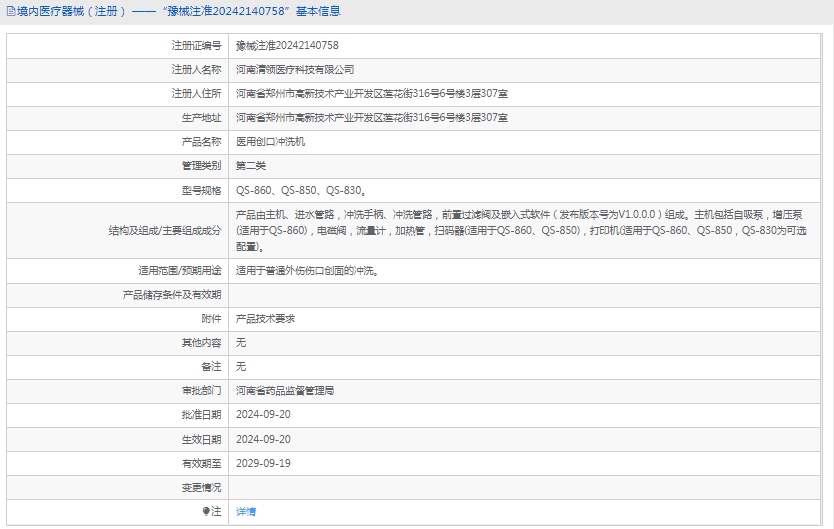Image resolution: width=834 pixels, height=529 pixels.
Task: Click the document icon before the page title
Action: 10,12
